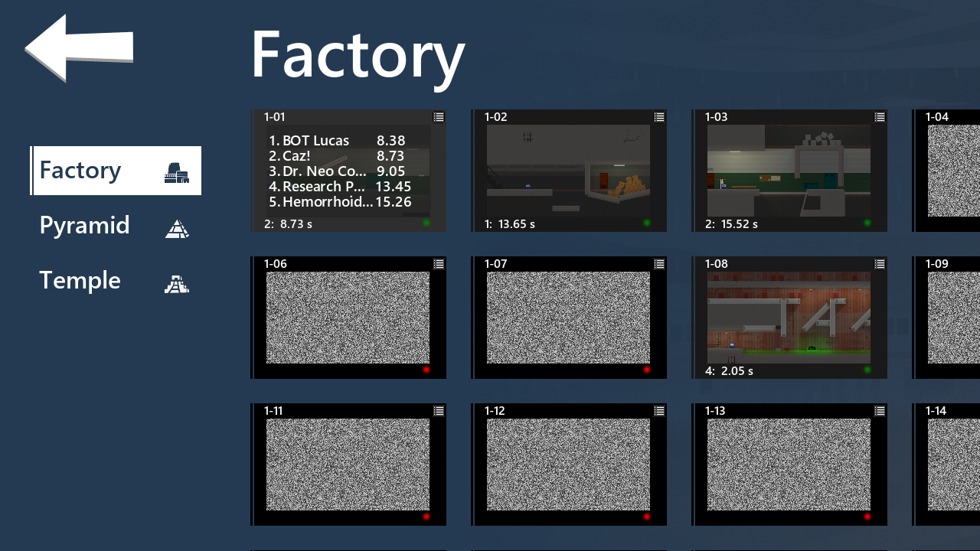Click leaderboard entry "Research P..." 13.45
This screenshot has width=980, height=551.
340,187
